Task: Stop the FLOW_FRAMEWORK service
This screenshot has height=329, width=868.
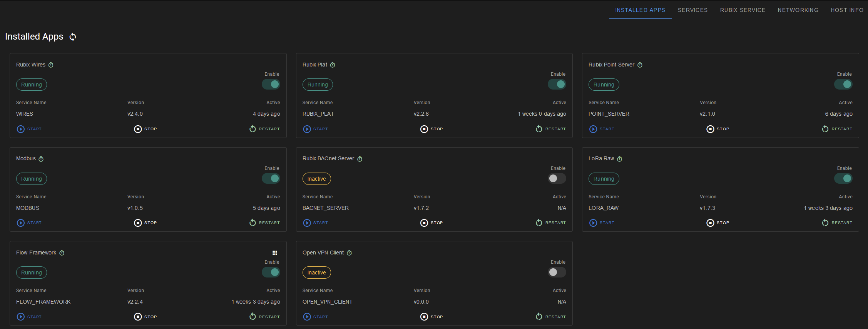Action: 146,317
